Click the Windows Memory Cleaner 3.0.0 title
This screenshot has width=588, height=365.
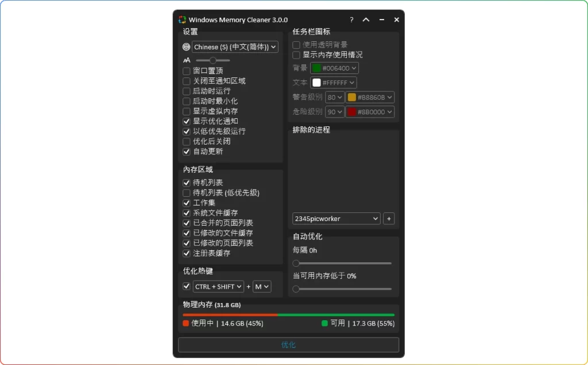click(238, 20)
